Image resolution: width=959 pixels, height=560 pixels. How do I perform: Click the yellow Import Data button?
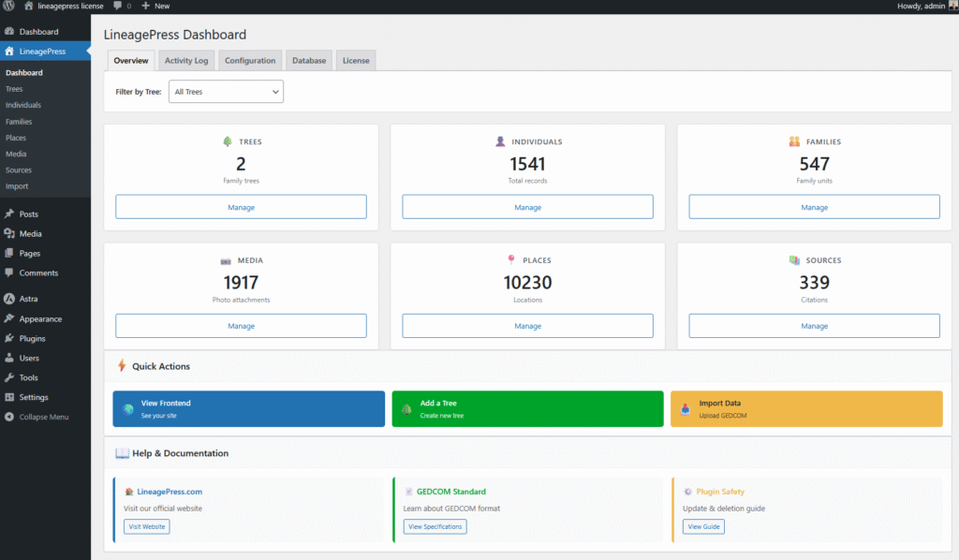[x=806, y=409]
